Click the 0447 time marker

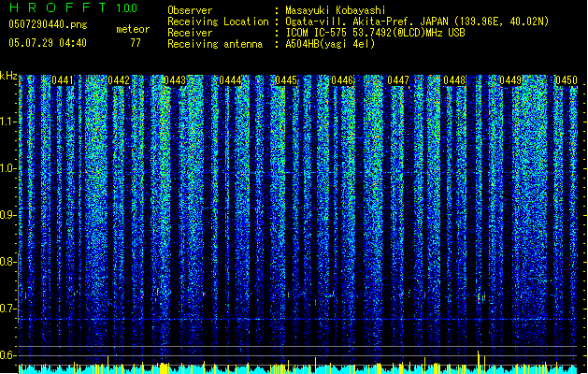398,80
